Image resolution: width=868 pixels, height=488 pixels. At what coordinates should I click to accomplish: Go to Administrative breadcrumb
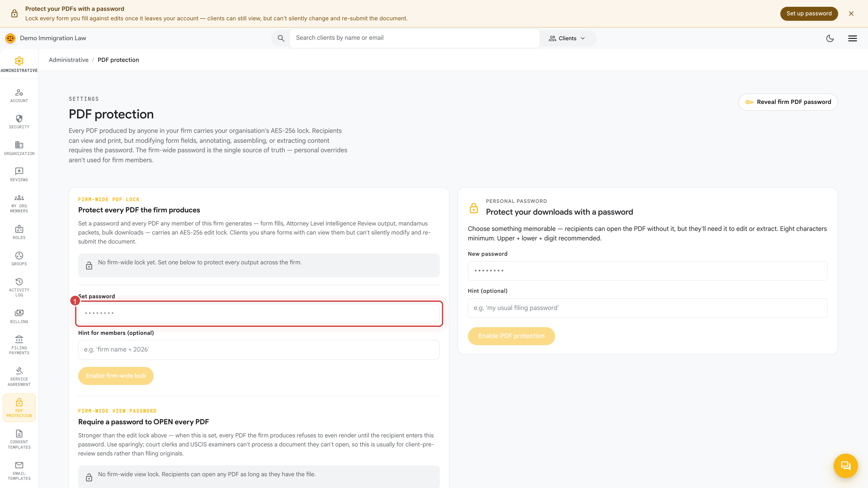[69, 60]
